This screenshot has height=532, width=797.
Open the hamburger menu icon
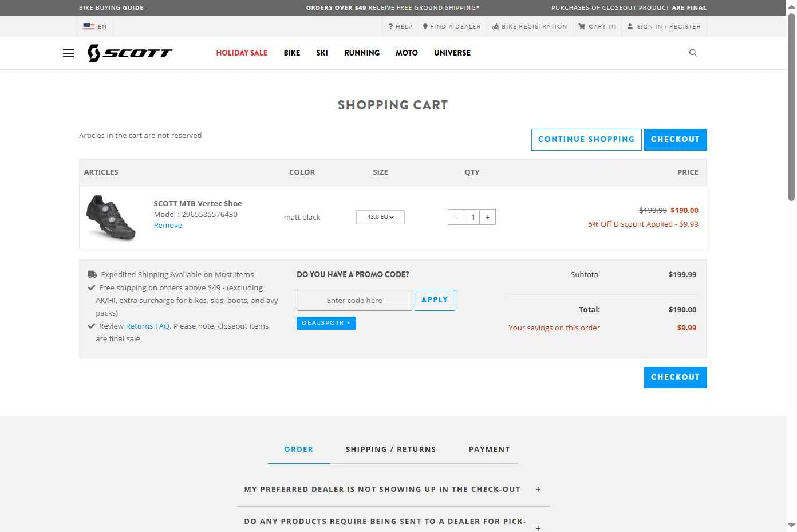(68, 53)
